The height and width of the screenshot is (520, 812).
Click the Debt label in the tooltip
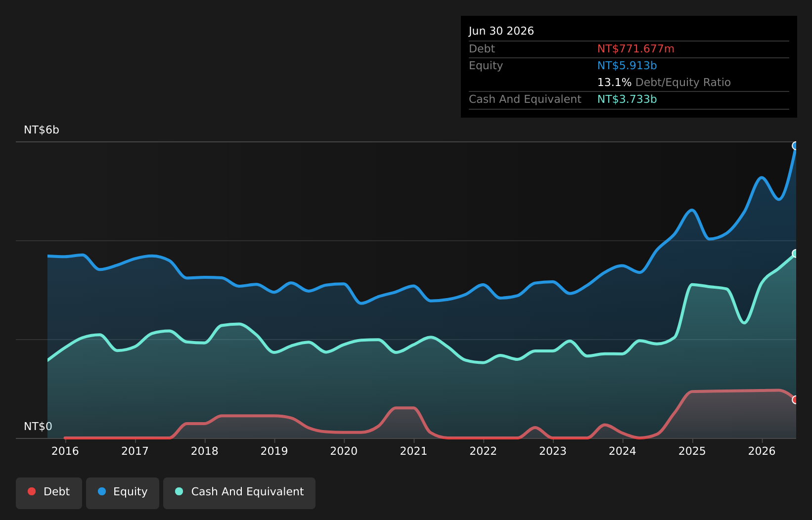pos(482,49)
